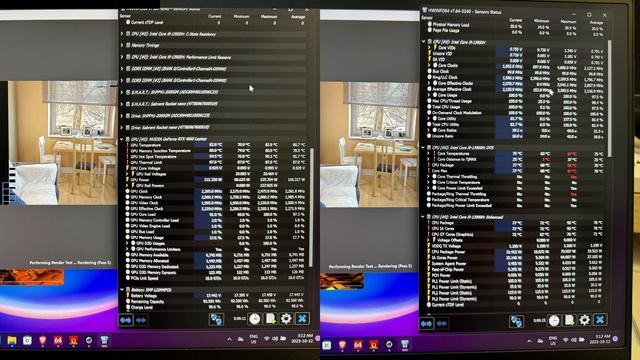Click the shrink-width arrows icon in left HWiNFO window

141,320
